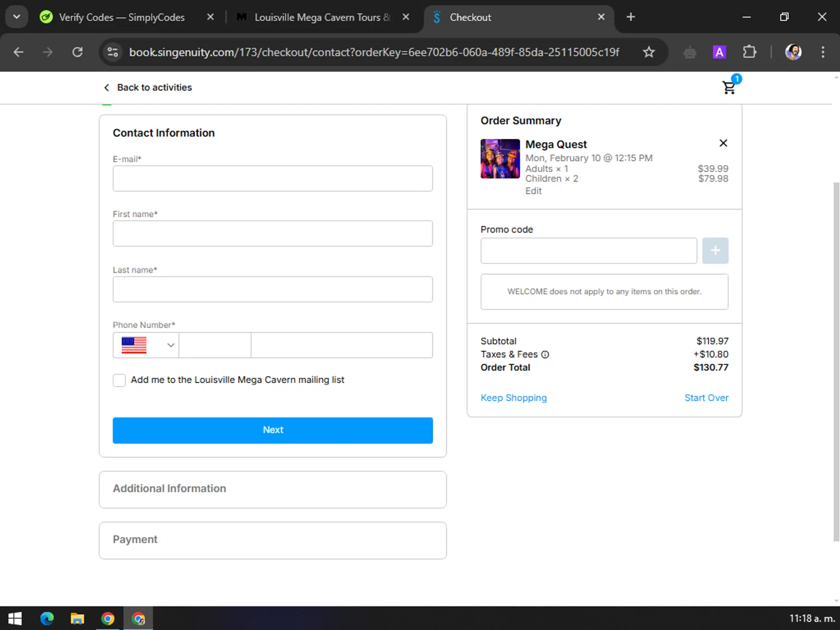The height and width of the screenshot is (630, 840).
Task: Open the Extensions puzzle icon
Action: (x=749, y=52)
